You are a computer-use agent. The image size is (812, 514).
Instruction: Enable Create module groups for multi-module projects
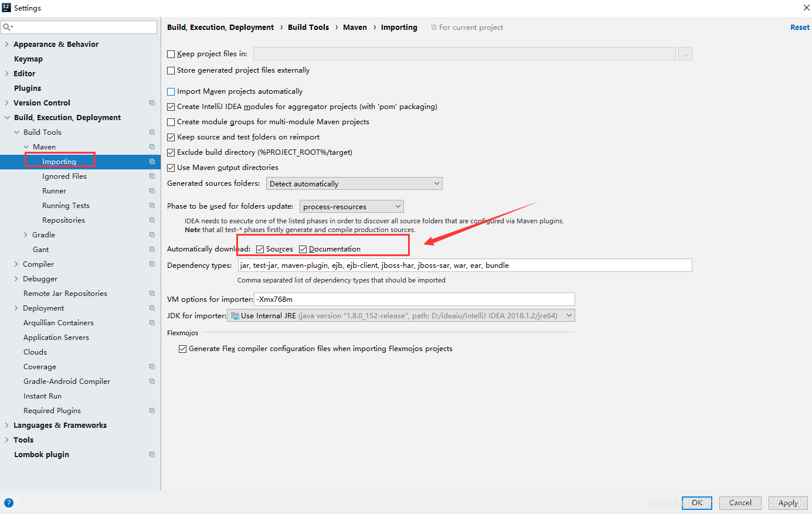[x=171, y=122]
